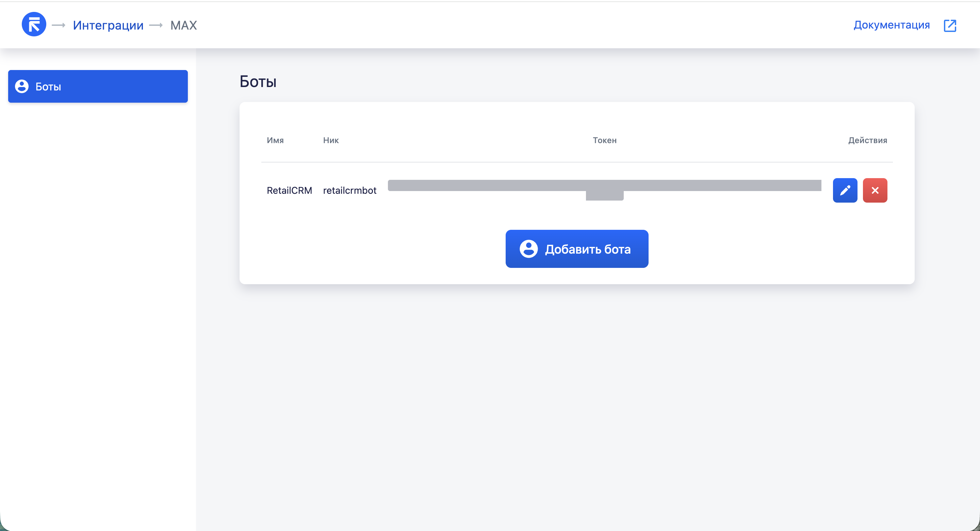Screen dimensions: 980x531
Task: Select the retailcrmbot nickname cell
Action: pos(349,190)
